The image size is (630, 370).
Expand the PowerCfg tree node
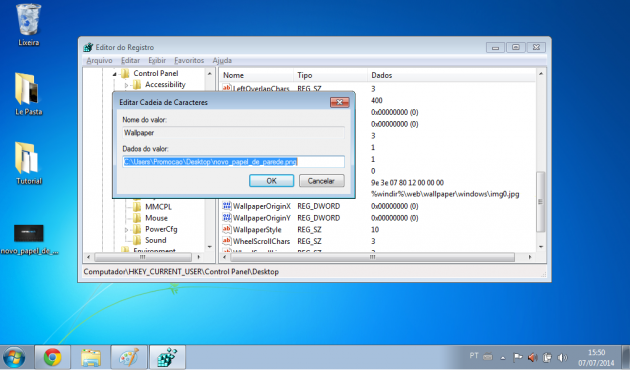(126, 230)
